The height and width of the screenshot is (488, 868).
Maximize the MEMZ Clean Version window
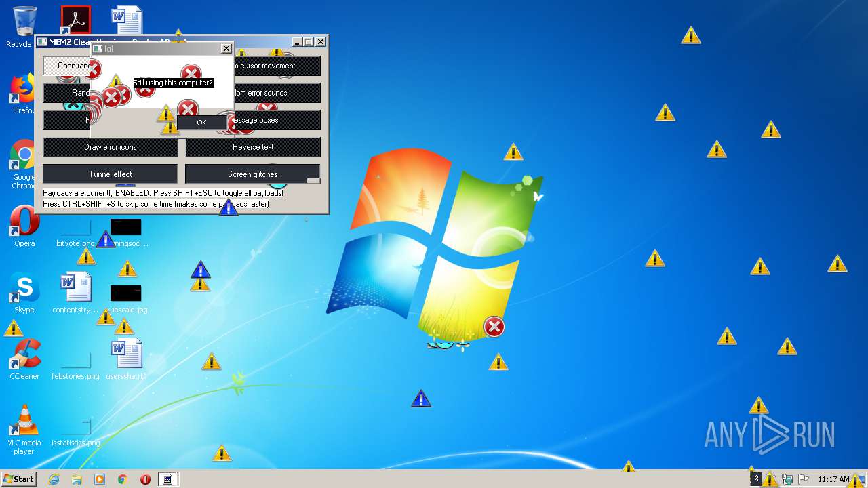coord(309,42)
